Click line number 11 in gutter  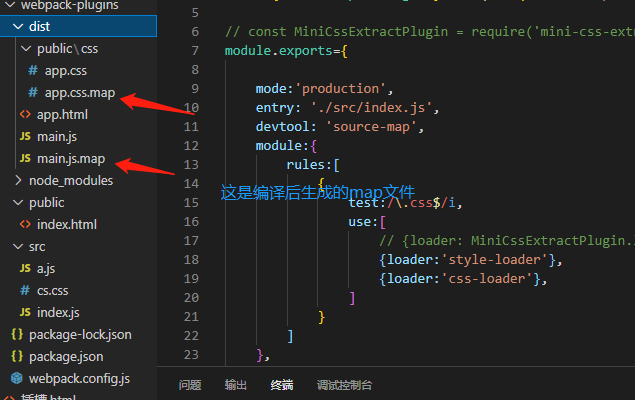coord(191,127)
